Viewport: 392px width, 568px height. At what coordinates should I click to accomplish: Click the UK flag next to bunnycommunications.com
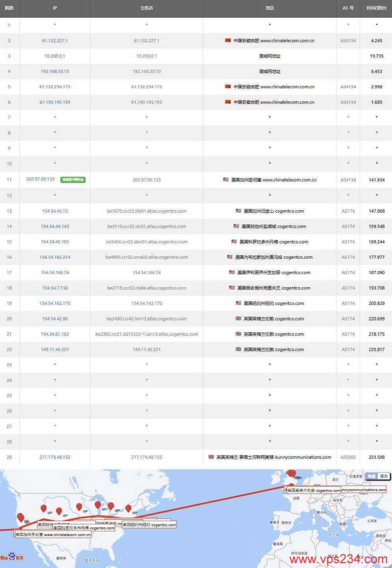tap(211, 457)
